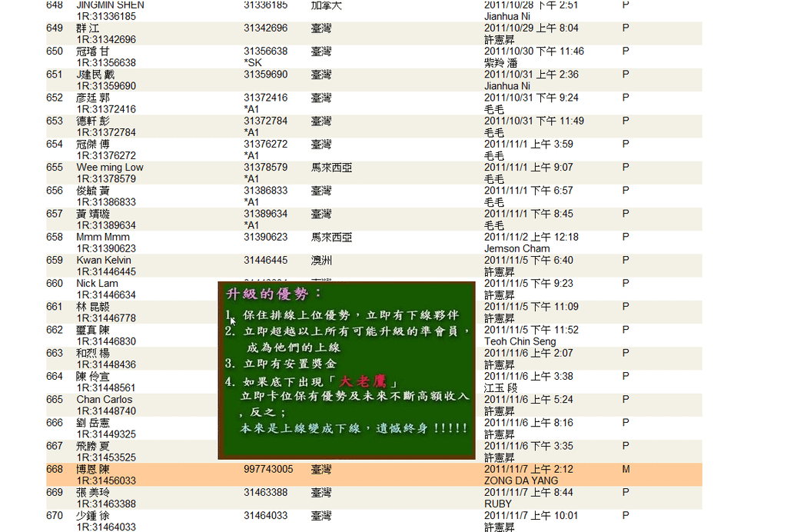This screenshot has width=787, height=532.
Task: Select ID 997743005 in highlighted row 668
Action: point(268,469)
